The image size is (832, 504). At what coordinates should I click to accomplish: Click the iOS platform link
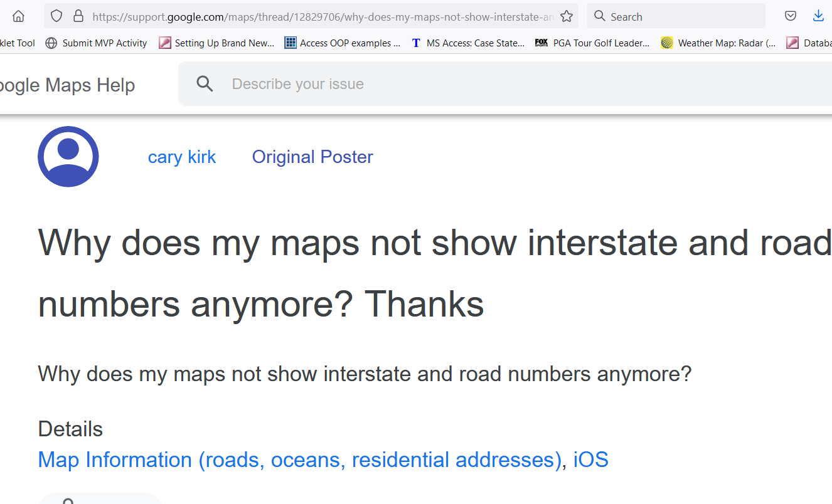[x=590, y=459]
